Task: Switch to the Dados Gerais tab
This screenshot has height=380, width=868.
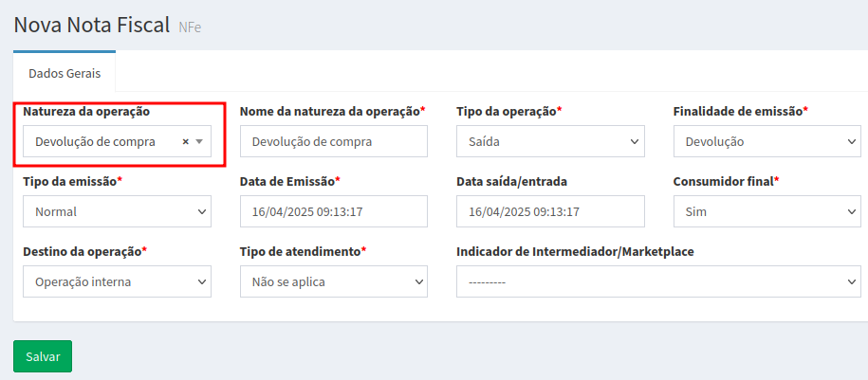Action: point(65,72)
